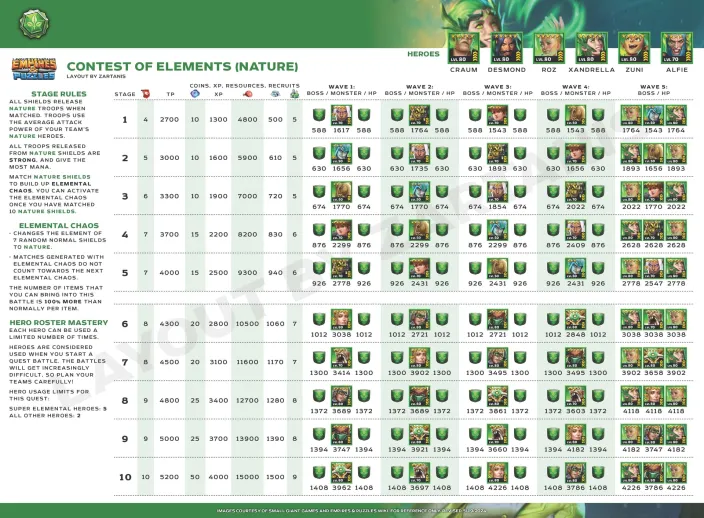Viewport: 704px width, 518px height.
Task: Select the Desmond hero portrait
Action: [x=504, y=47]
